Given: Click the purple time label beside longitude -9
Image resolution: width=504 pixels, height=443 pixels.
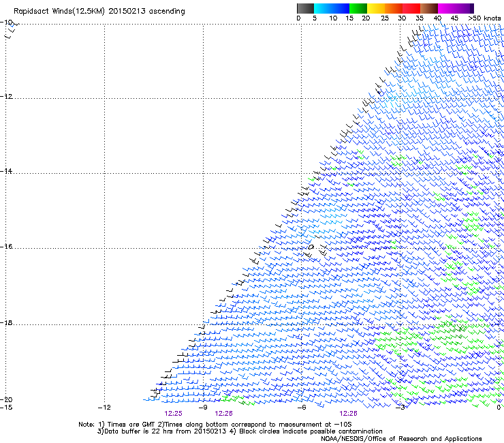Looking at the screenshot, I should click(223, 414).
